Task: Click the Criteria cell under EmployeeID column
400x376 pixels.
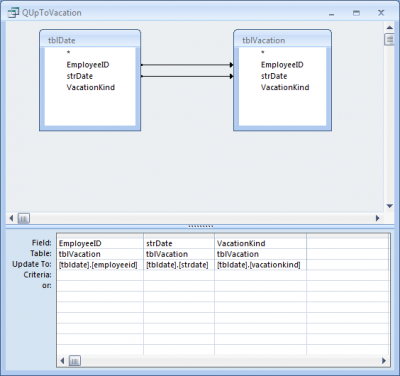Action: coord(100,275)
